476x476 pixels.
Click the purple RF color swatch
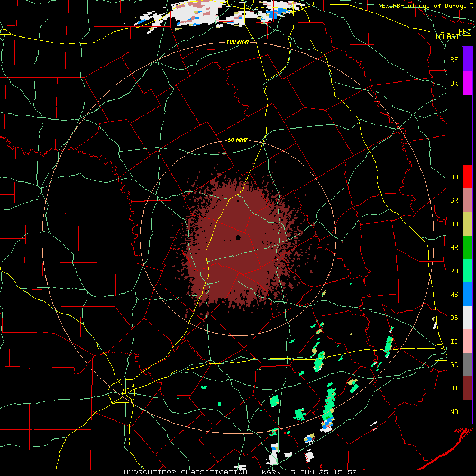click(467, 59)
